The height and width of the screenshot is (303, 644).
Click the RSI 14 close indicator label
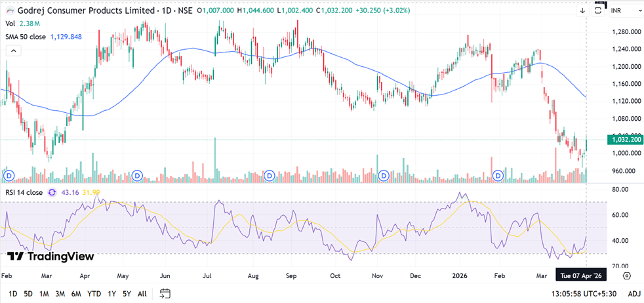(x=24, y=192)
